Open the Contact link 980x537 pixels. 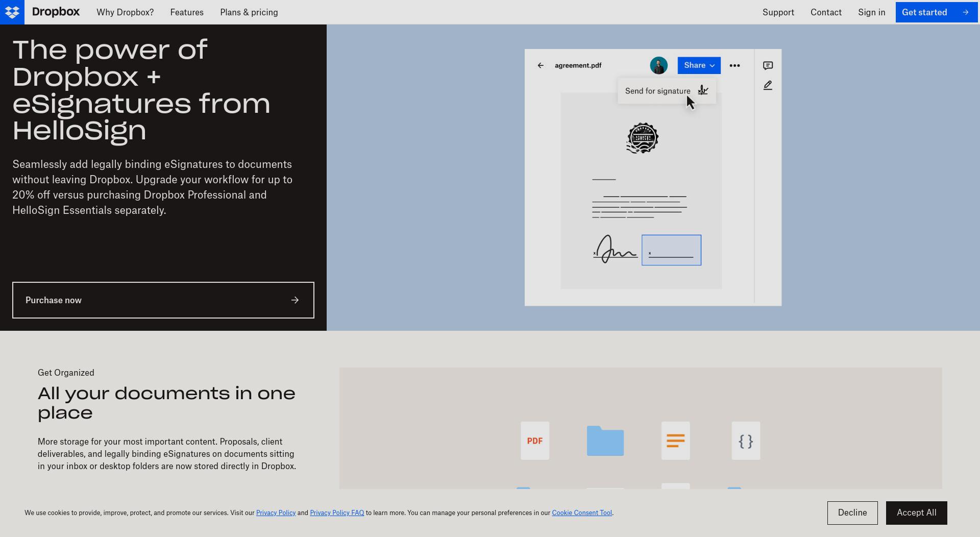click(826, 12)
